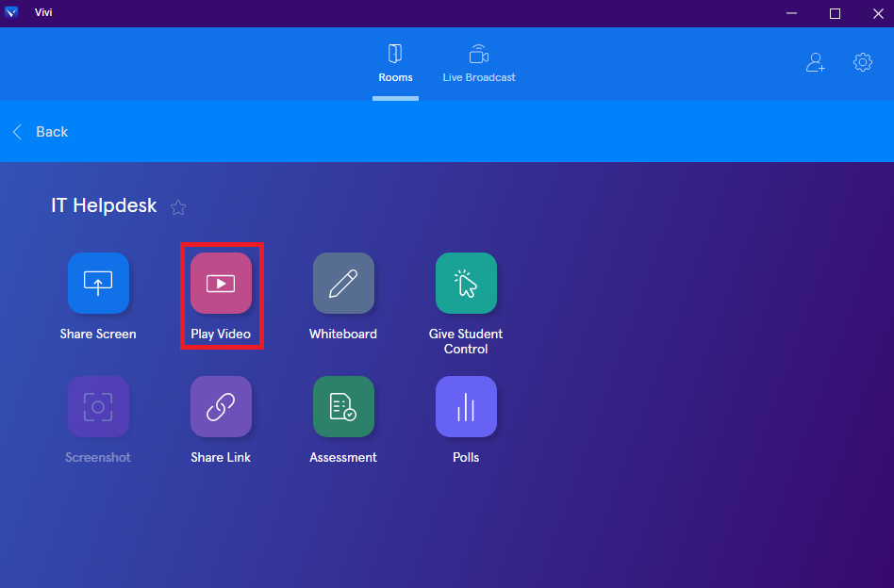894x588 pixels.
Task: Maximize the Vivi window
Action: point(835,13)
